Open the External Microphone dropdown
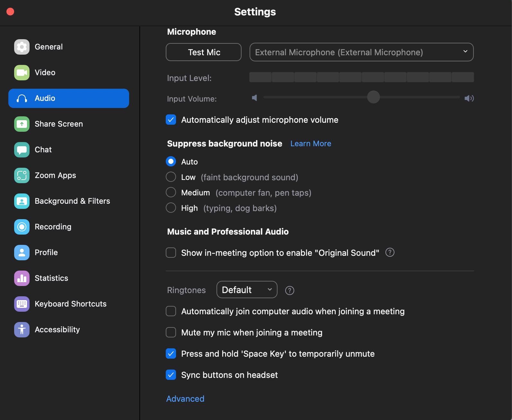The width and height of the screenshot is (512, 420). tap(362, 52)
